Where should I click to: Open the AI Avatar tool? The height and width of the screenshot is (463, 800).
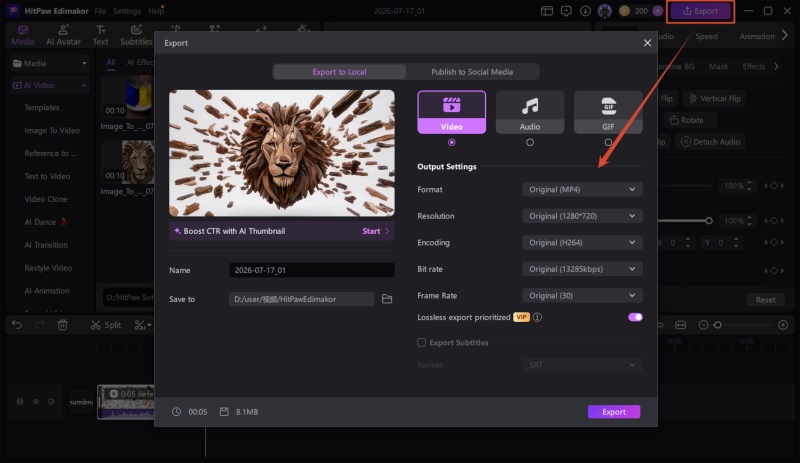pos(63,36)
